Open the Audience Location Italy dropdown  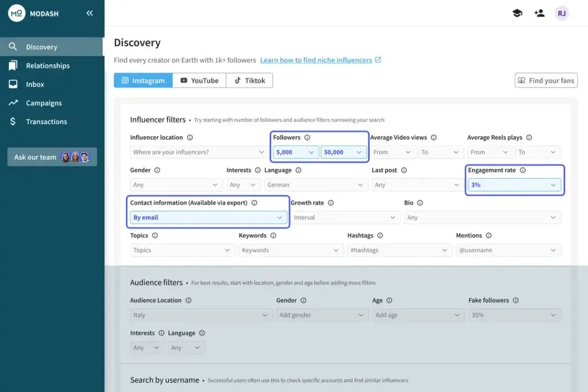pyautogui.click(x=201, y=315)
